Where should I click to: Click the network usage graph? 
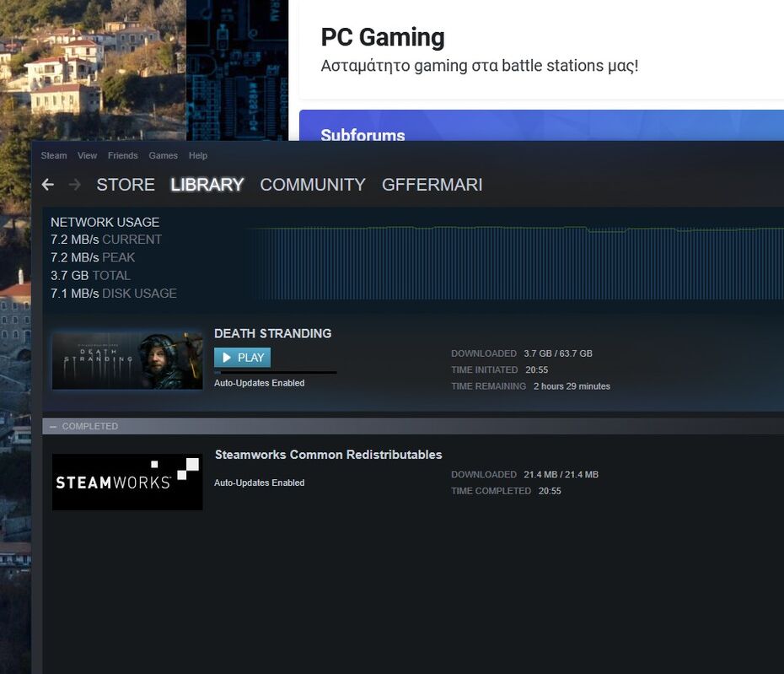click(x=515, y=262)
